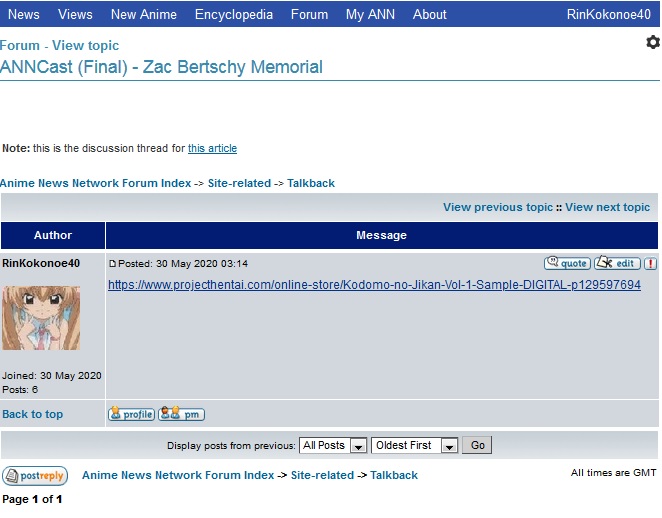Send a pm to the user
Viewport: 662px width, 518px height.
(x=182, y=414)
